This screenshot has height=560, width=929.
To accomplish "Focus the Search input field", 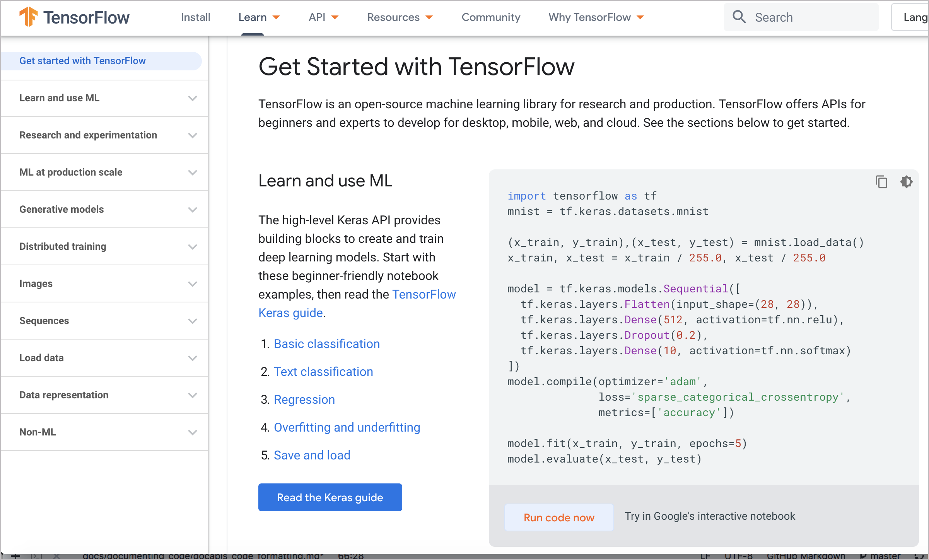I will pos(801,17).
